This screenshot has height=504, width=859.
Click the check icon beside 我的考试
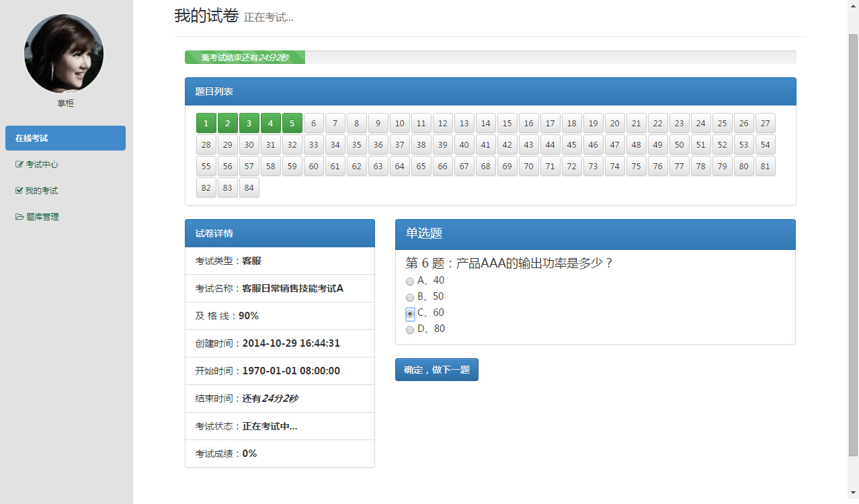19,191
